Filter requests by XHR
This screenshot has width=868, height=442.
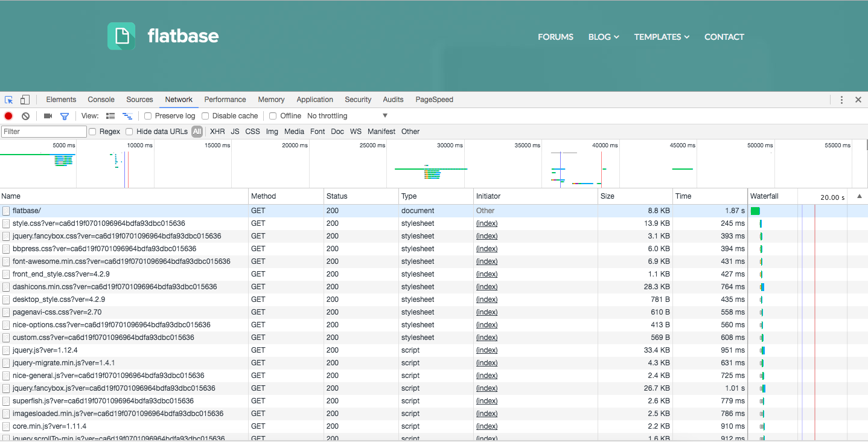(217, 132)
